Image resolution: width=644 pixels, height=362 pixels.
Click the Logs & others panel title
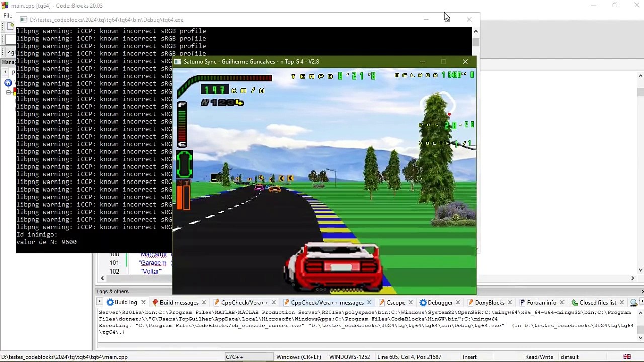pos(112,291)
